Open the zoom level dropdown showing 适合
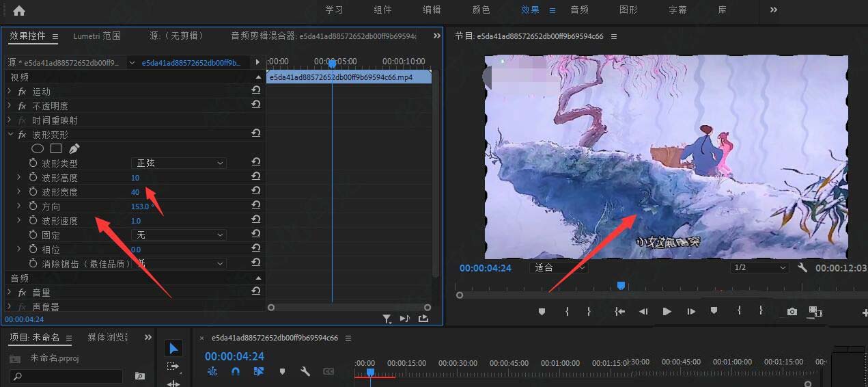Image resolution: width=868 pixels, height=387 pixels. [x=559, y=268]
